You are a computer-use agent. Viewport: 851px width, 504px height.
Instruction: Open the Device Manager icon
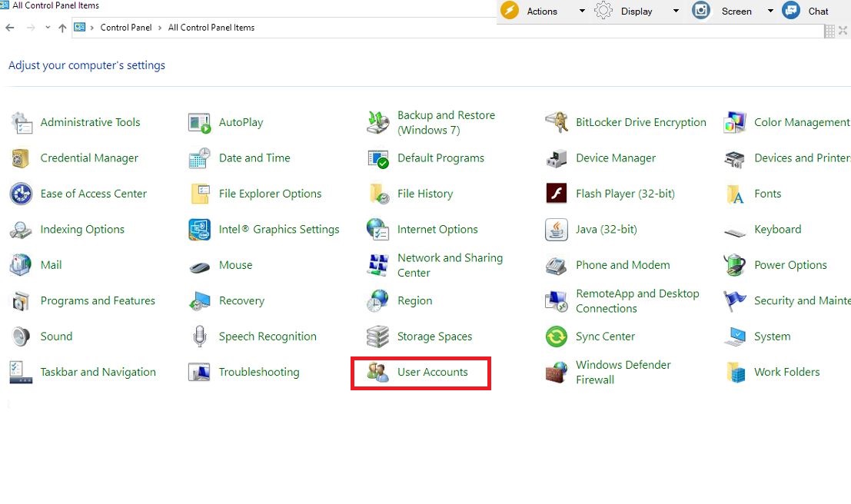click(x=557, y=158)
